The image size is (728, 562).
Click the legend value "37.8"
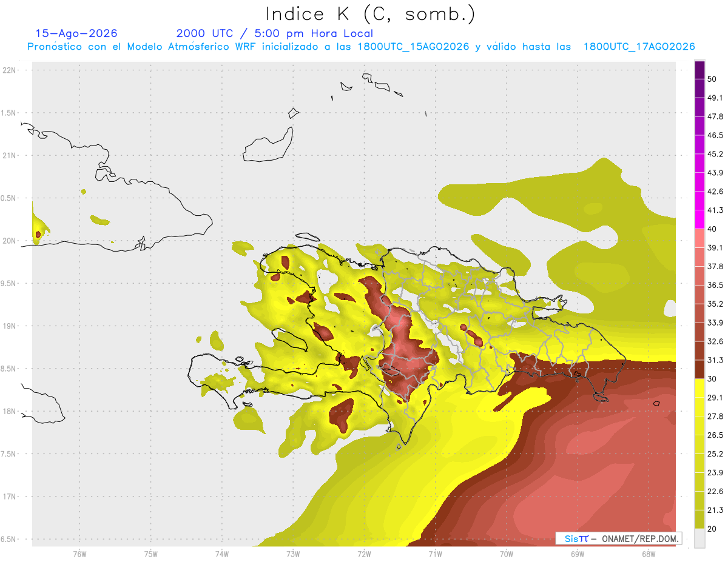(x=716, y=267)
